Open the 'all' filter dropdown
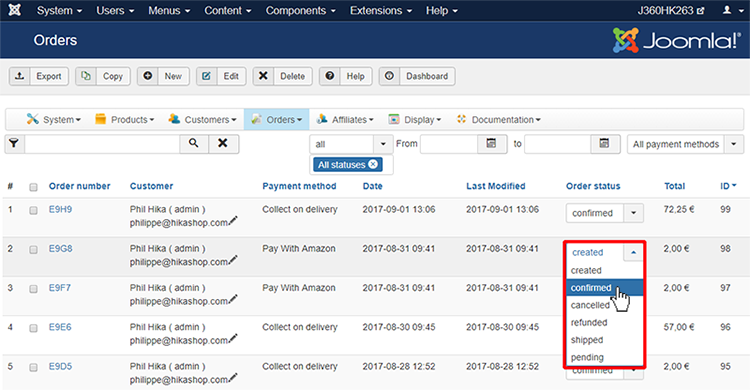The image size is (750, 390). [x=351, y=144]
